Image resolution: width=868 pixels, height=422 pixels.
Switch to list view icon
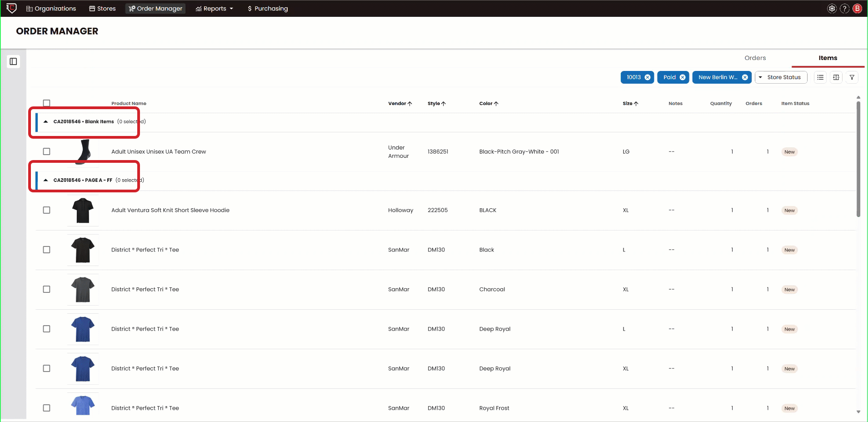click(820, 77)
